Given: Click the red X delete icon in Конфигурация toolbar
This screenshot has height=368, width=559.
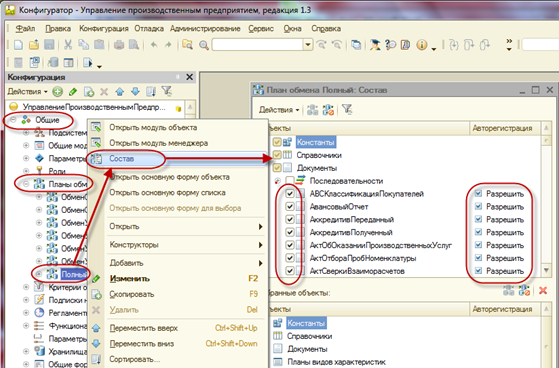Looking at the screenshot, I should point(104,92).
